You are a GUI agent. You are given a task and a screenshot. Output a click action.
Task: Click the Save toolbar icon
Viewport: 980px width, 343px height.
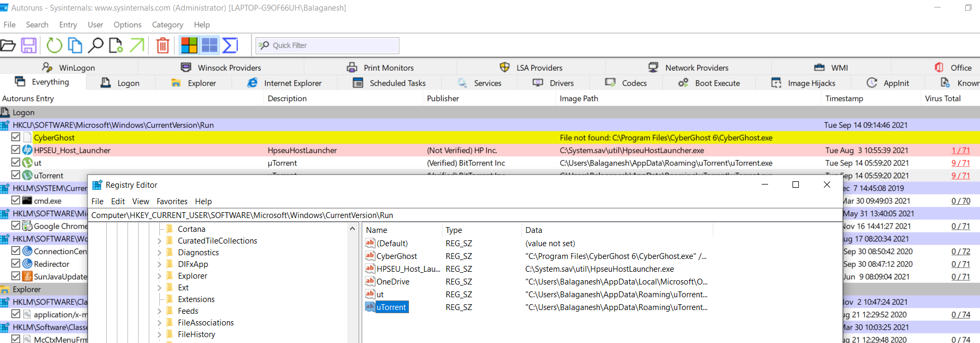(29, 46)
